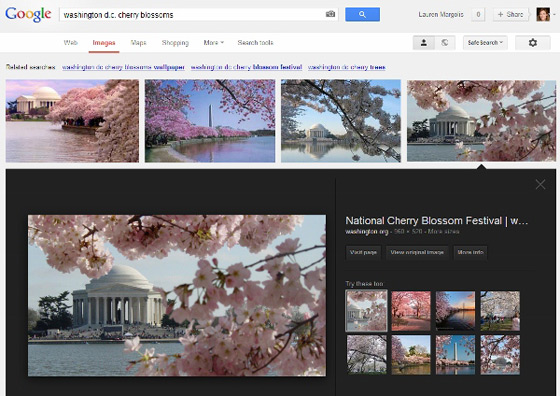Expand the arrow next to profile photo
This screenshot has width=560, height=396.
coord(555,14)
